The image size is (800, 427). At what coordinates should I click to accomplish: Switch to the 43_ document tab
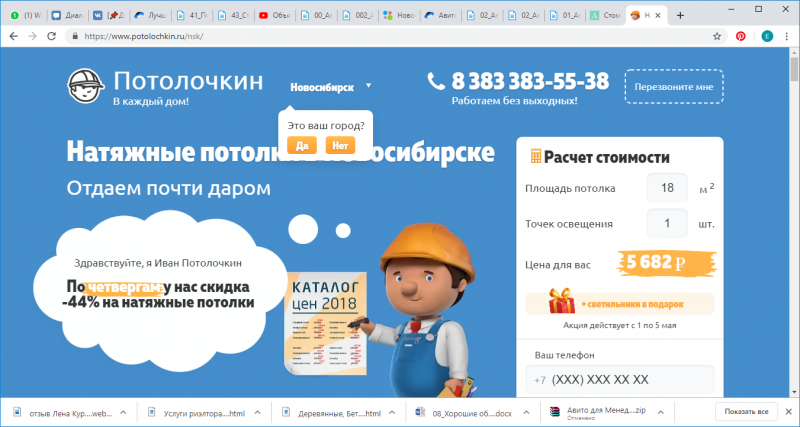pos(233,16)
